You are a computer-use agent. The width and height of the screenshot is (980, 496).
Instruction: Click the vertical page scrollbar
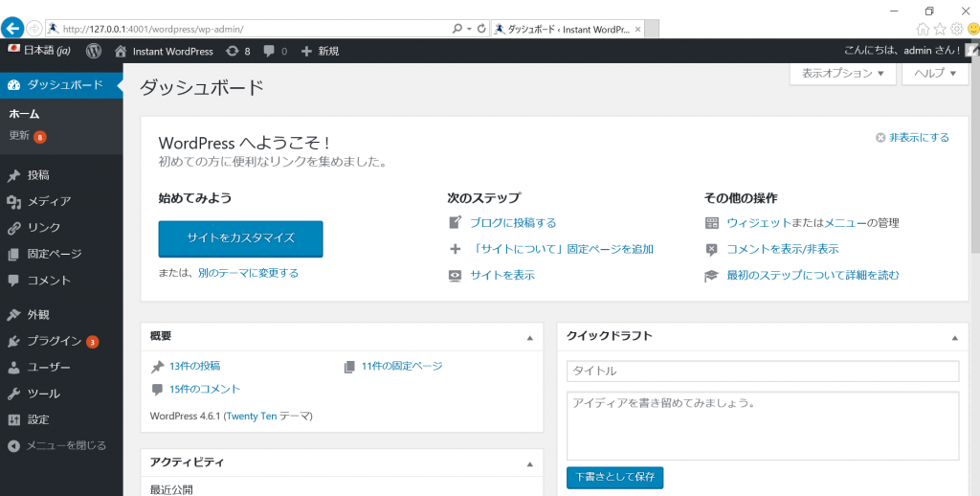[x=973, y=156]
